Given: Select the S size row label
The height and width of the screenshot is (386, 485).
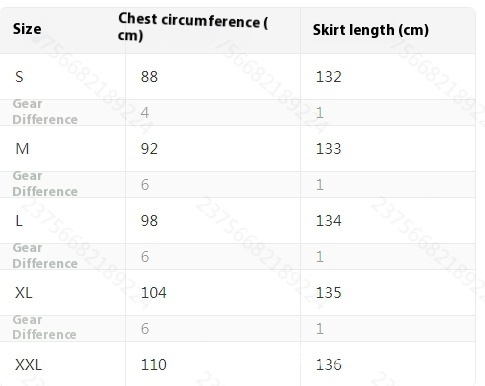Looking at the screenshot, I should coord(19,77).
